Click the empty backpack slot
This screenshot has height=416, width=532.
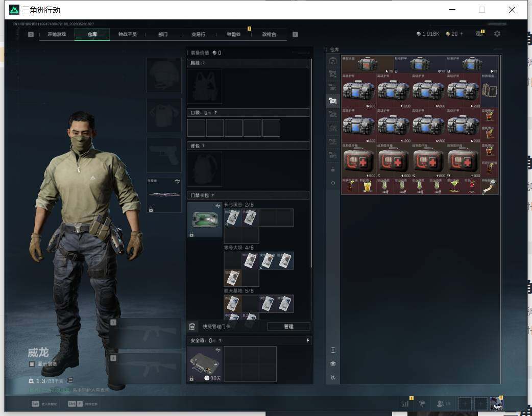[205, 169]
